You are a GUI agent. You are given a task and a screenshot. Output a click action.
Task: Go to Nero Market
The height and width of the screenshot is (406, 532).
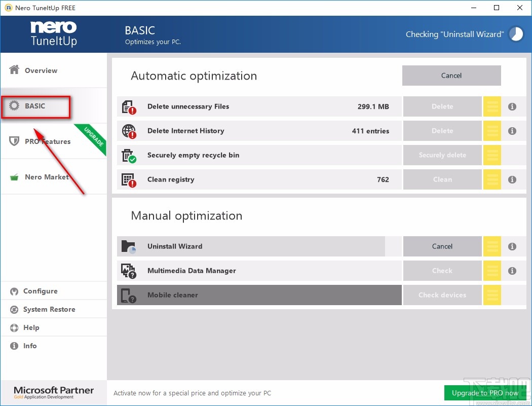(46, 177)
